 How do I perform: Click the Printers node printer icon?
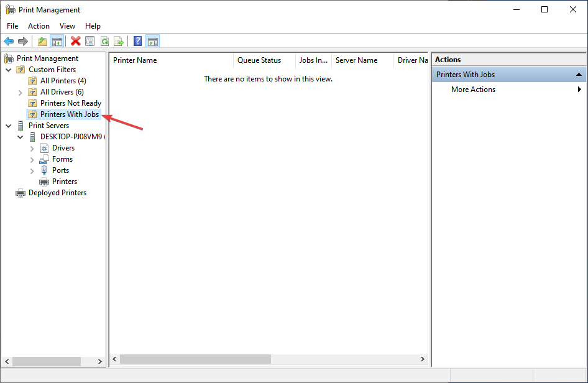(x=44, y=182)
